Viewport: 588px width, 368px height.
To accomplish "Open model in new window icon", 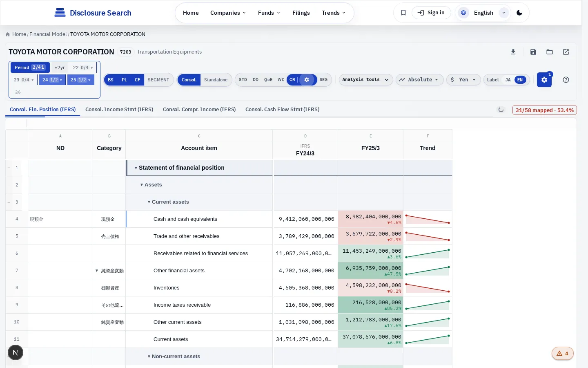I will pos(566,52).
